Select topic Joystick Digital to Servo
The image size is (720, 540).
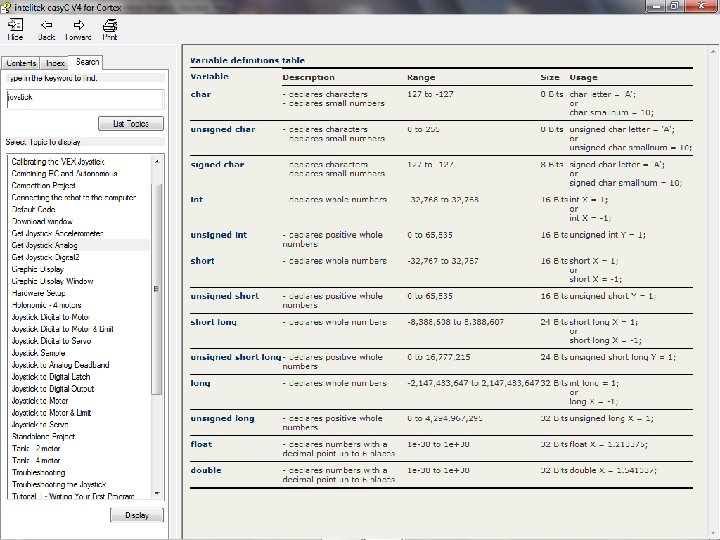[x=51, y=341]
